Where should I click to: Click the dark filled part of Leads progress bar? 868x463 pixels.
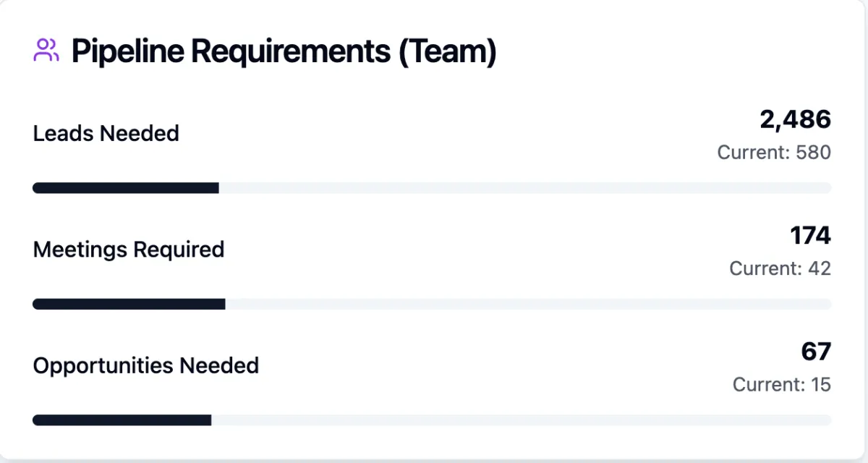coord(126,188)
